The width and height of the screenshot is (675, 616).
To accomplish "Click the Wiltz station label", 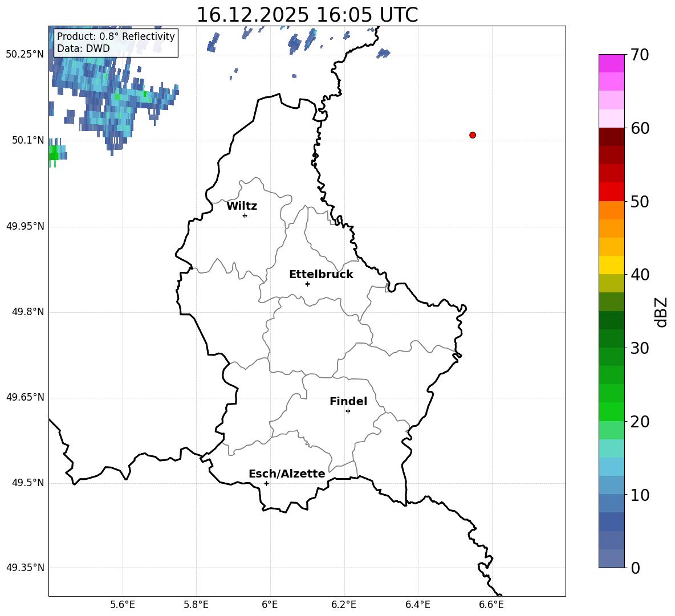I will point(242,206).
